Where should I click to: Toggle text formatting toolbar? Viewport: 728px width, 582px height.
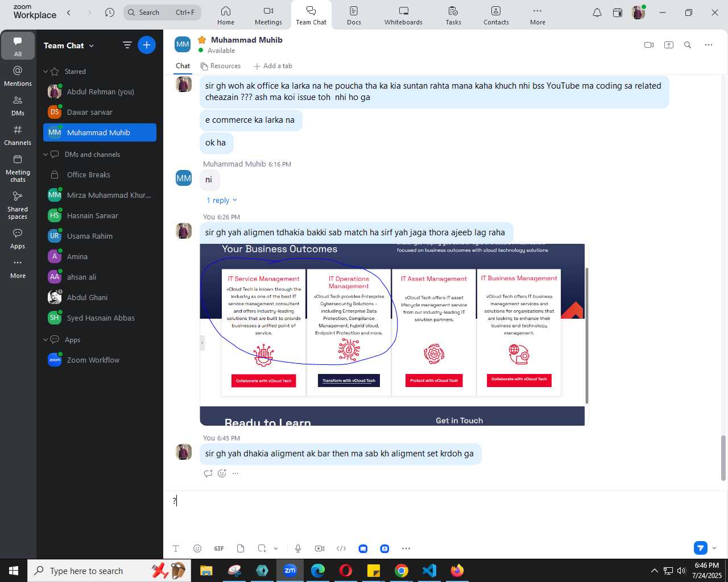[176, 548]
